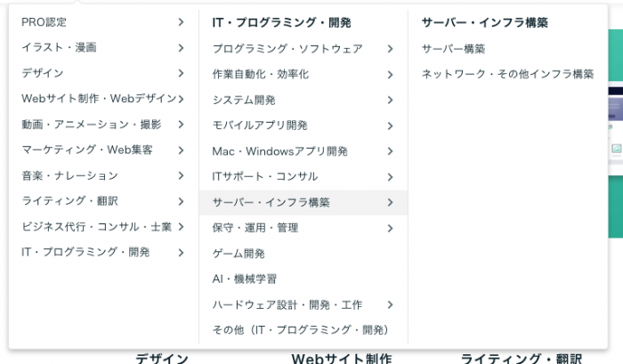Screen dimensions: 623x364
Task: Click the arrow beside 作業自動化・効率化
Action: (x=390, y=75)
